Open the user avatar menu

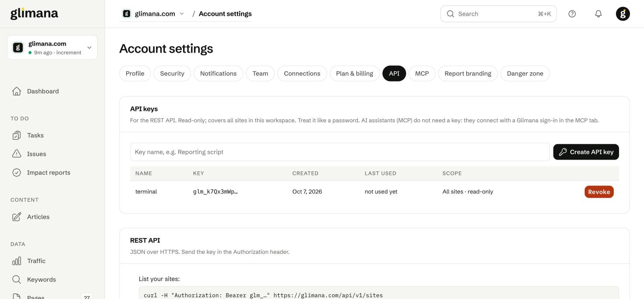(x=623, y=14)
